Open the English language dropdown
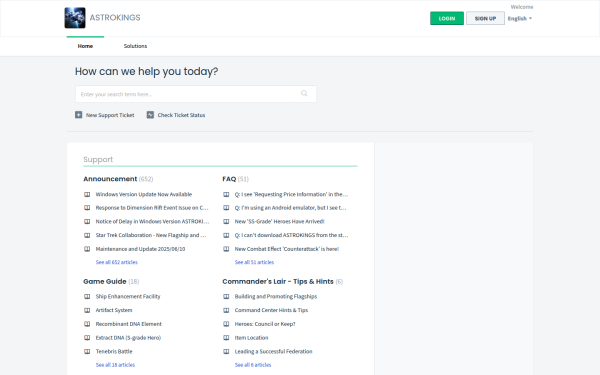This screenshot has width=600, height=375. [520, 18]
